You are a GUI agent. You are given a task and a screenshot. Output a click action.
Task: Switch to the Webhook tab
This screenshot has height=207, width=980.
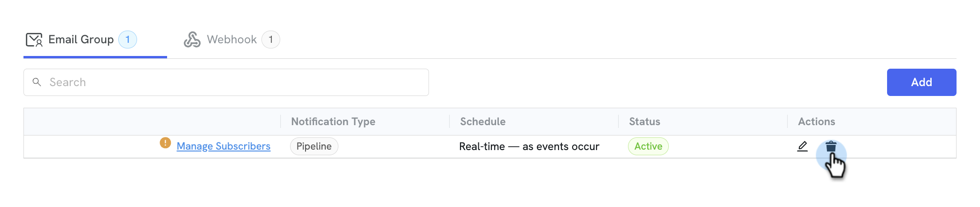point(232,40)
